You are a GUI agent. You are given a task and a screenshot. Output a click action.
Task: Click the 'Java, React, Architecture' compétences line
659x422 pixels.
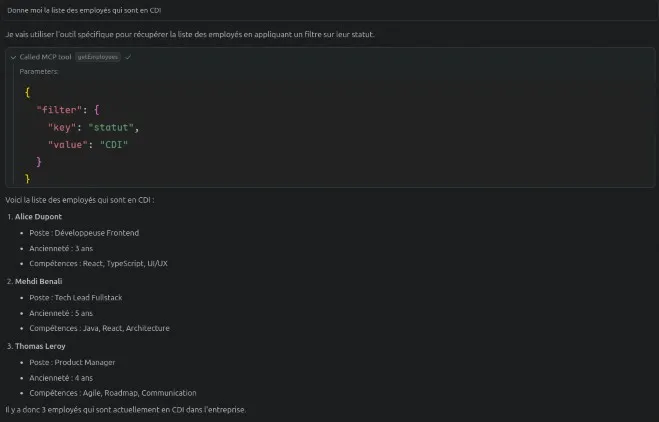tap(99, 328)
